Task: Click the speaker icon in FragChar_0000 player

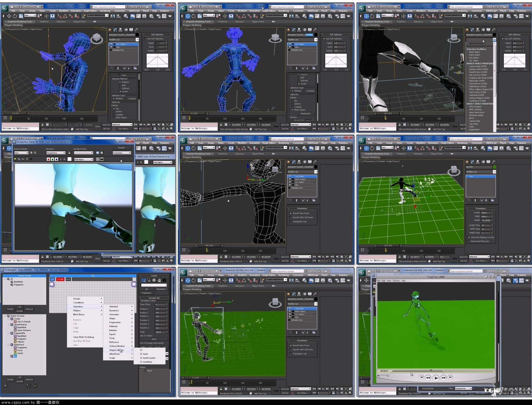Action: coord(378,376)
